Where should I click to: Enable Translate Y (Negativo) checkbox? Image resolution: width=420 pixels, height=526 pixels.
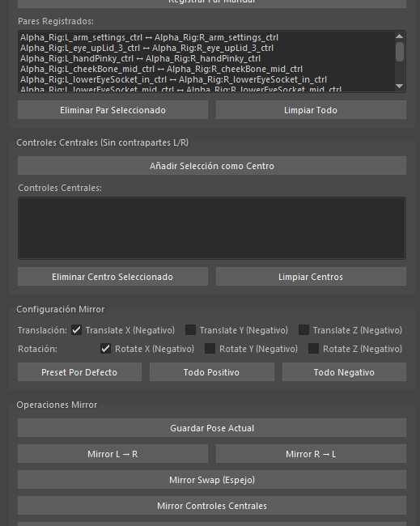pos(190,330)
